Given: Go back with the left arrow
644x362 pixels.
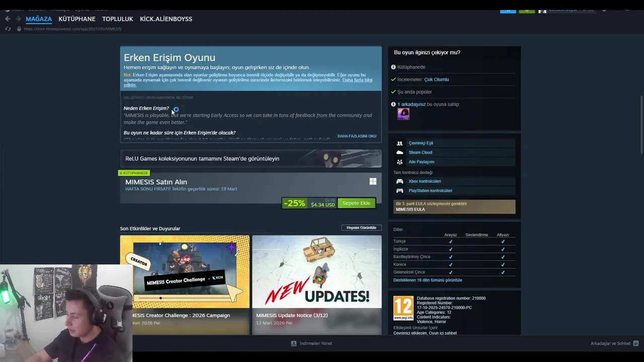Looking at the screenshot, I should pos(8,19).
